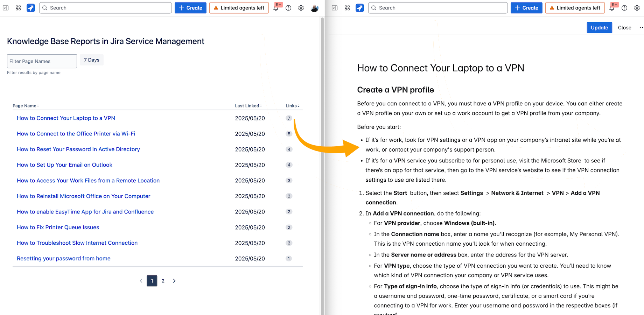Open settings gear in left window

[x=301, y=8]
